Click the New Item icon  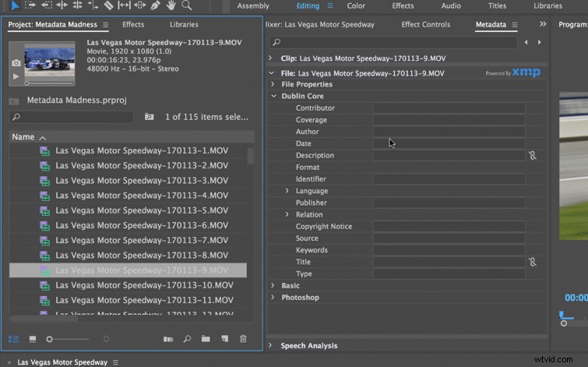[x=224, y=339]
